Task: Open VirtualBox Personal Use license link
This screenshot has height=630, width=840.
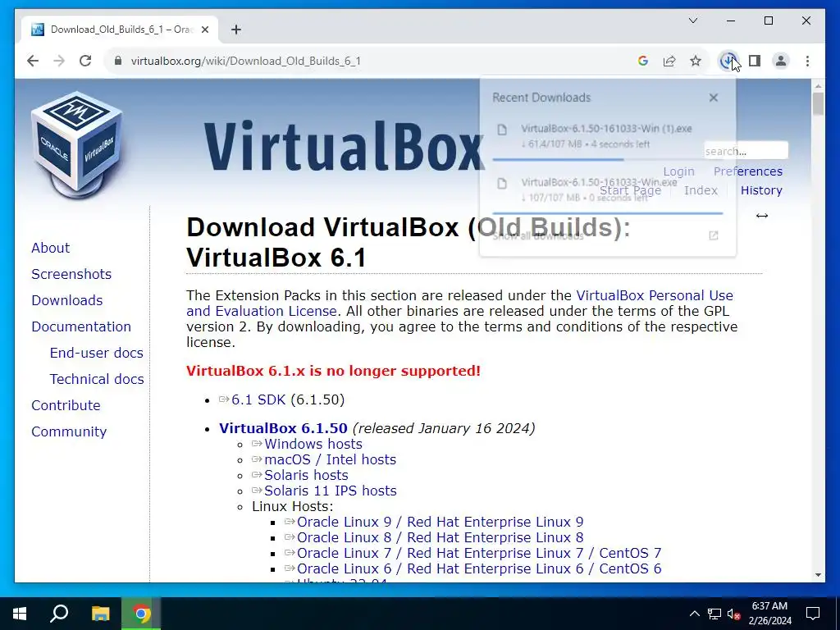Action: tap(655, 295)
